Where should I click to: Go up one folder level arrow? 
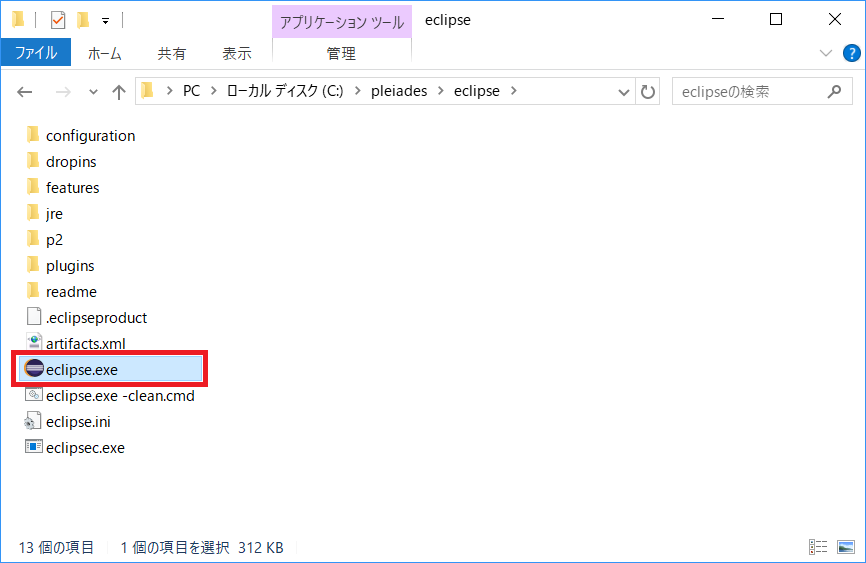[118, 92]
